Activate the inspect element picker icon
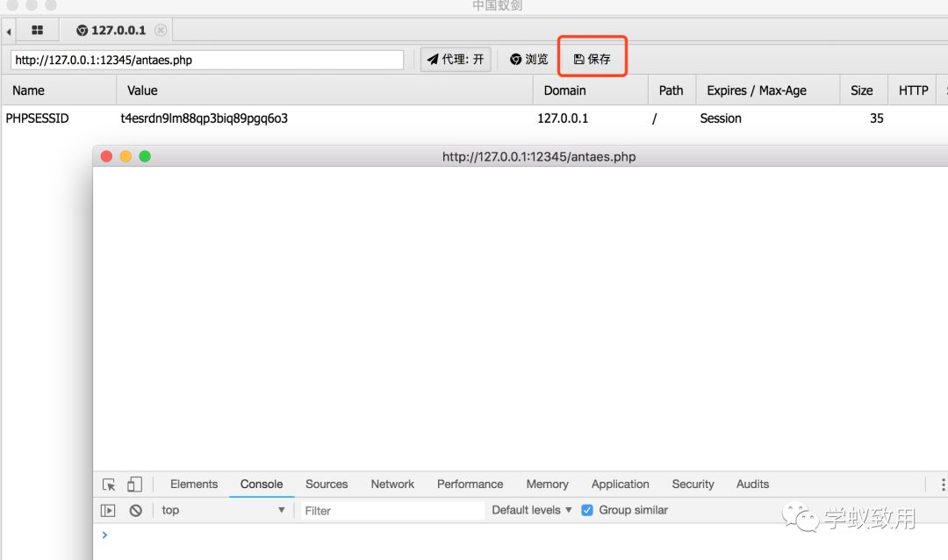The height and width of the screenshot is (560, 948). point(109,485)
